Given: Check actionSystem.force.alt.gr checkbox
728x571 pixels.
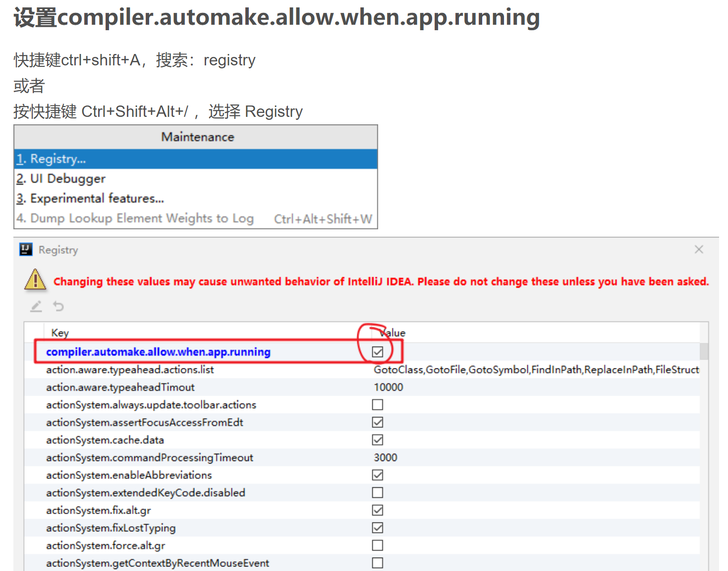Looking at the screenshot, I should click(378, 545).
